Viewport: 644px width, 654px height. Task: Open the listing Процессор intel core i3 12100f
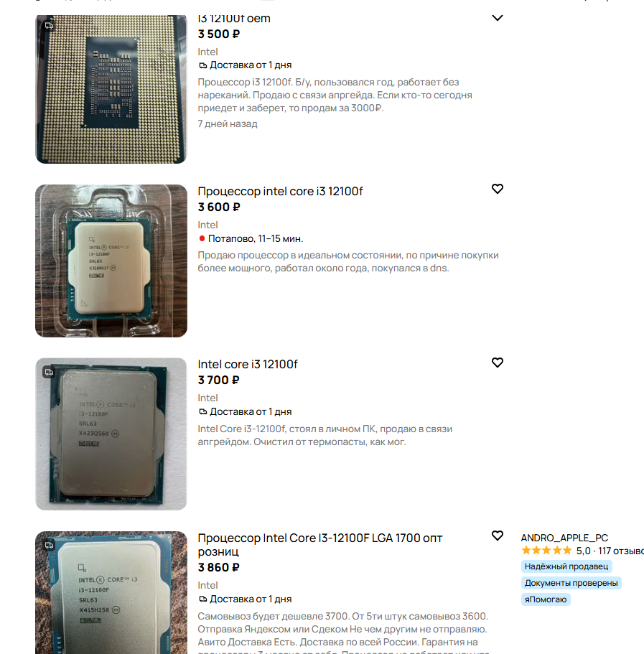(280, 192)
